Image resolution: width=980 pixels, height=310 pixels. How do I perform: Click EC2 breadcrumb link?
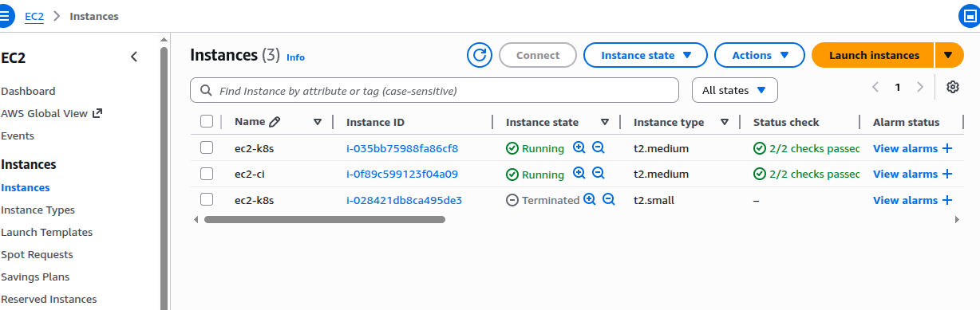pyautogui.click(x=34, y=16)
